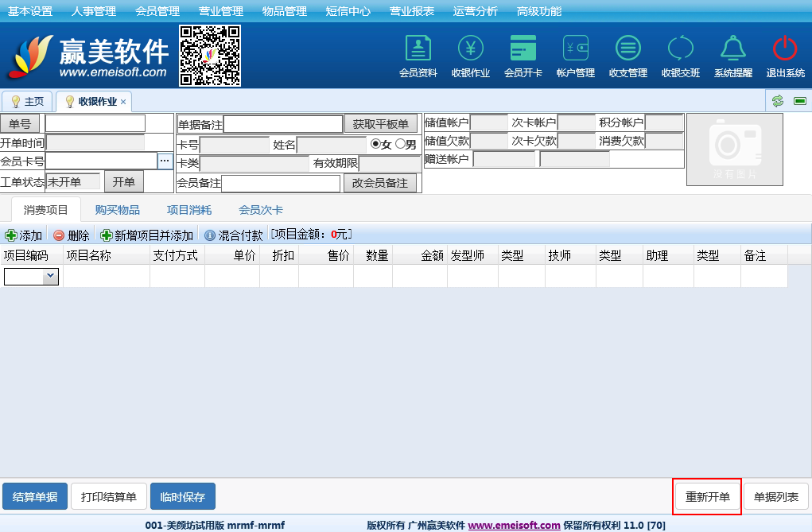Switch to the 会员次卡 tab
Viewport: 812px width, 532px height.
261,210
